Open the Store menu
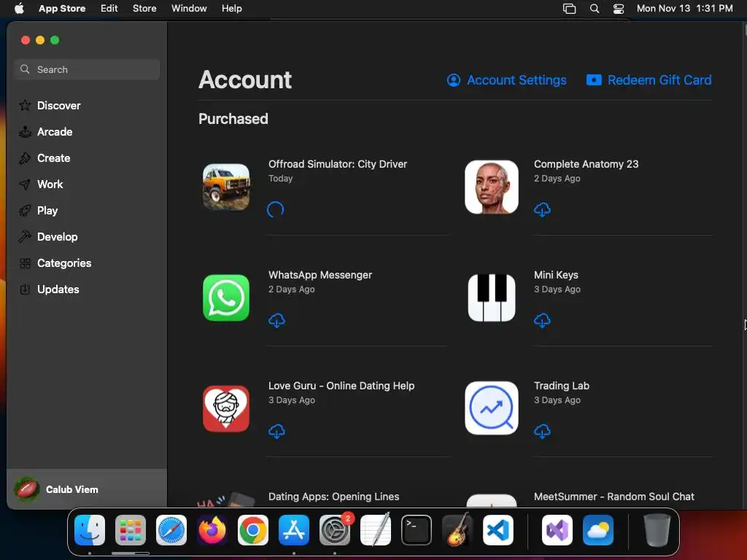Viewport: 747px width, 560px height. tap(144, 9)
